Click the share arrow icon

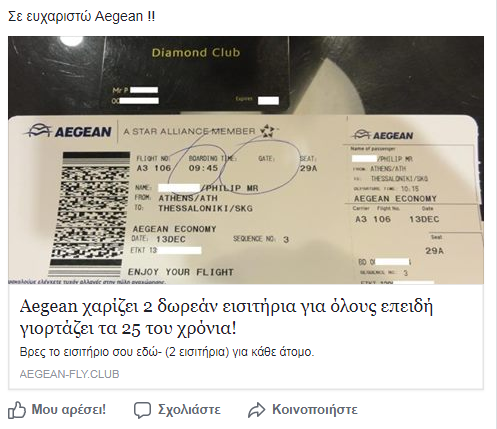point(256,410)
